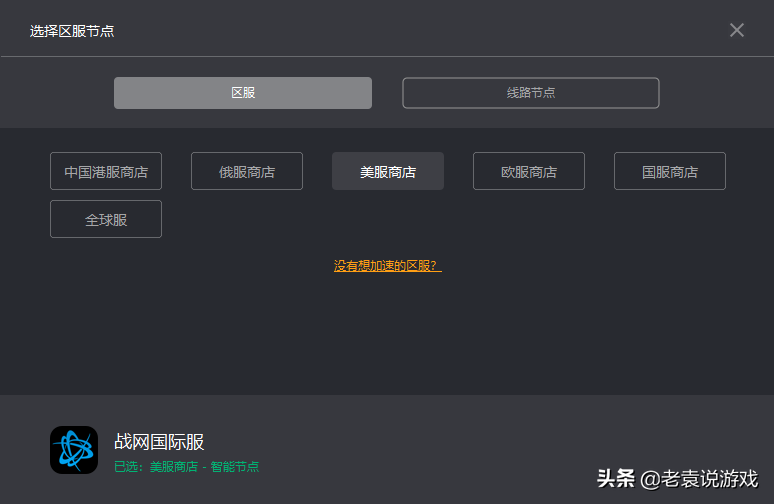Click the 头条 watermark logo
This screenshot has height=504, width=774.
pyautogui.click(x=615, y=478)
